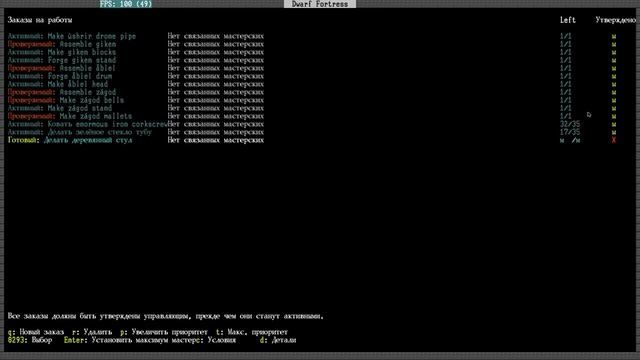Select the Make zágod mallets order

[70, 116]
